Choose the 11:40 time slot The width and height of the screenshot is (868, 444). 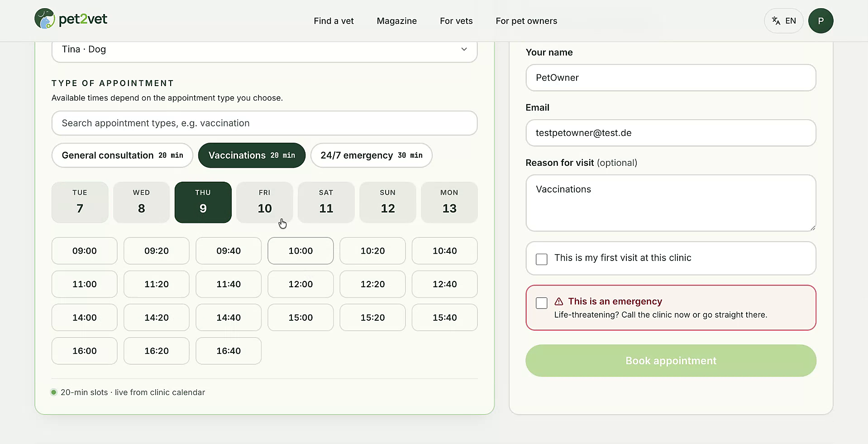[228, 284]
